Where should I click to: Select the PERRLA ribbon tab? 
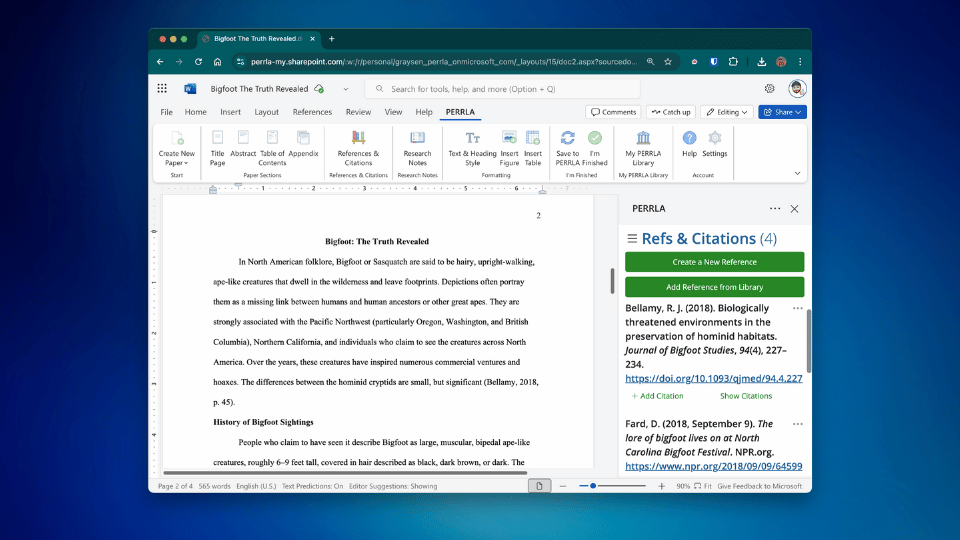460,112
